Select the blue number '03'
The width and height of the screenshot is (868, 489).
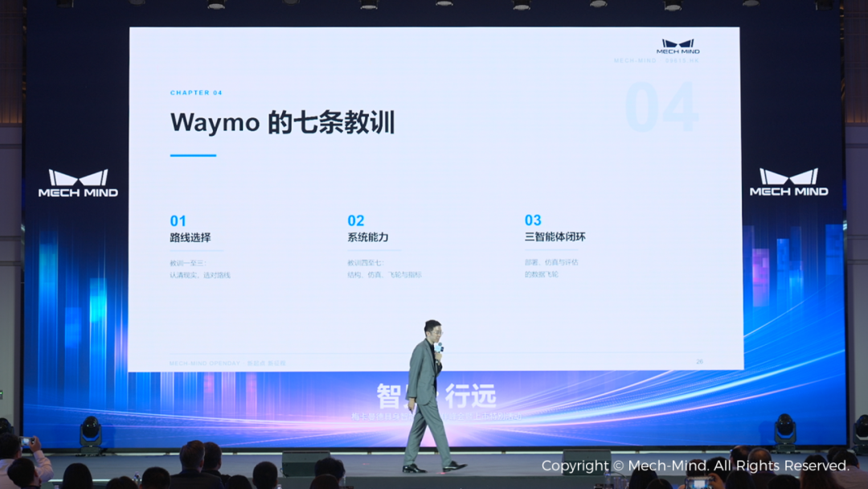pyautogui.click(x=533, y=220)
